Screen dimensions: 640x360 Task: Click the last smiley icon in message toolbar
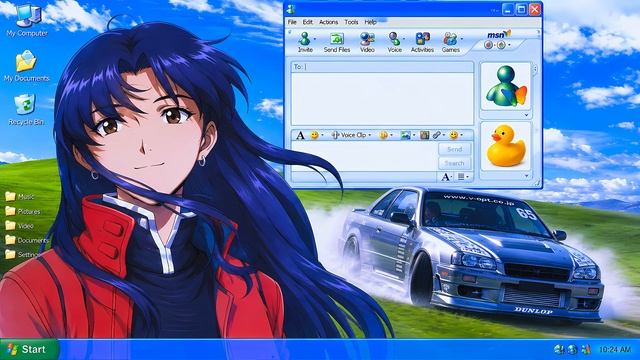453,135
